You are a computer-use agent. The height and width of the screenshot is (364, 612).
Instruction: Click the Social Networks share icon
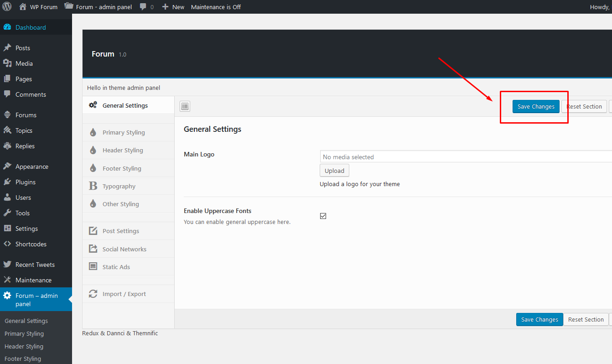click(93, 249)
